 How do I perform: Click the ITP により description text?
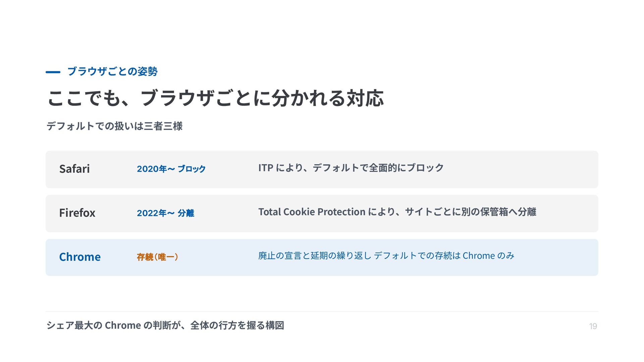(x=351, y=168)
